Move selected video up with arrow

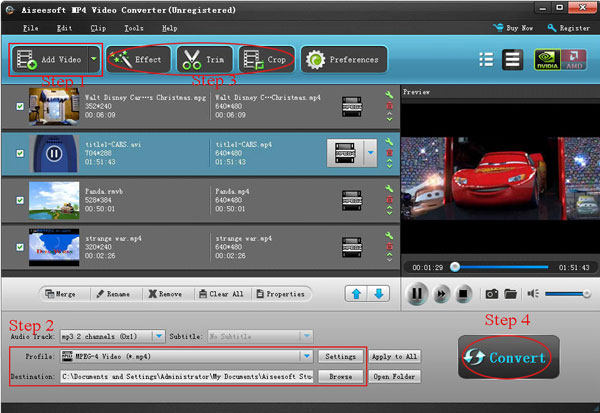pos(356,294)
